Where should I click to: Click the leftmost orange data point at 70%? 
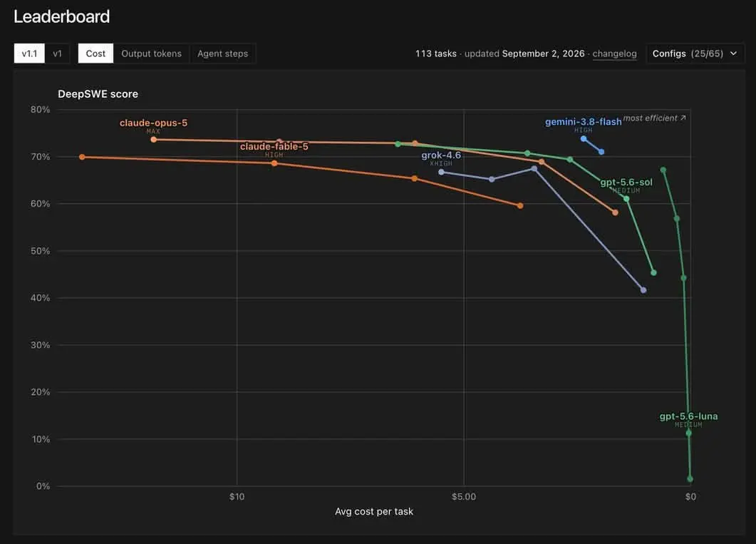(x=82, y=158)
